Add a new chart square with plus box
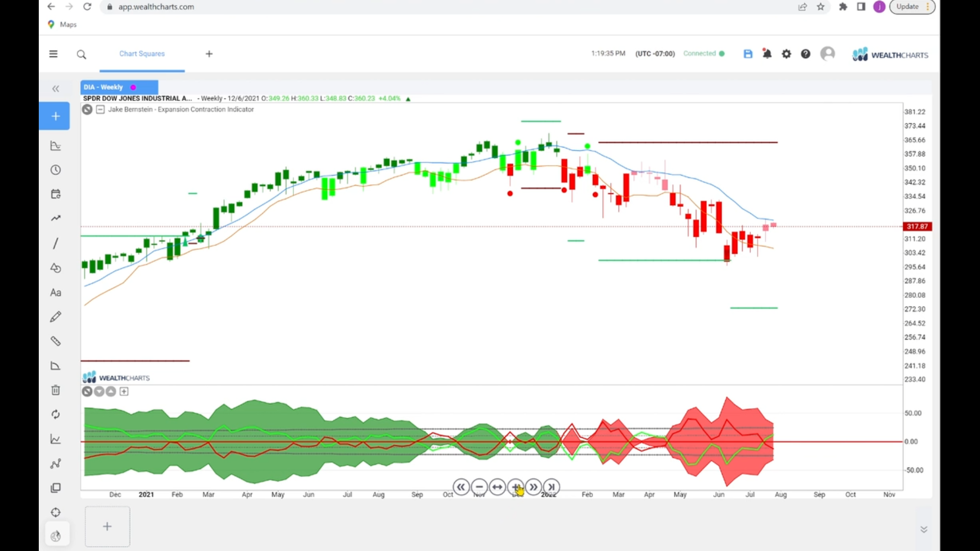 tap(107, 527)
